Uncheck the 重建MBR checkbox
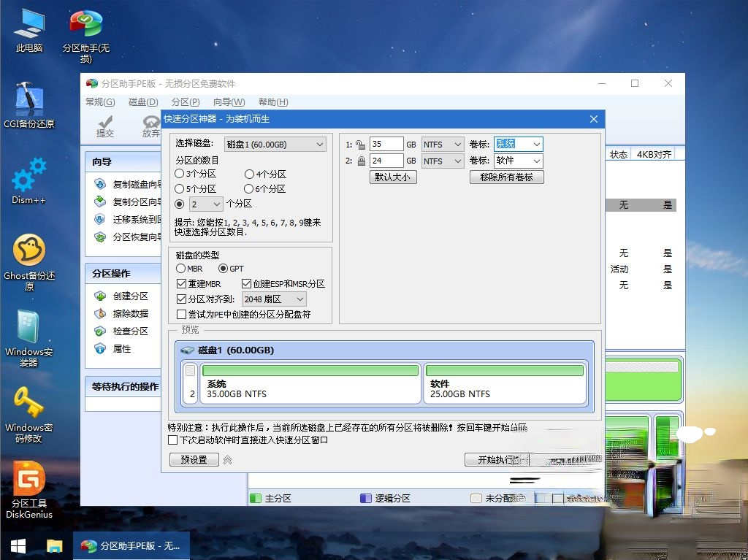Viewport: 748px width, 560px height. (181, 284)
